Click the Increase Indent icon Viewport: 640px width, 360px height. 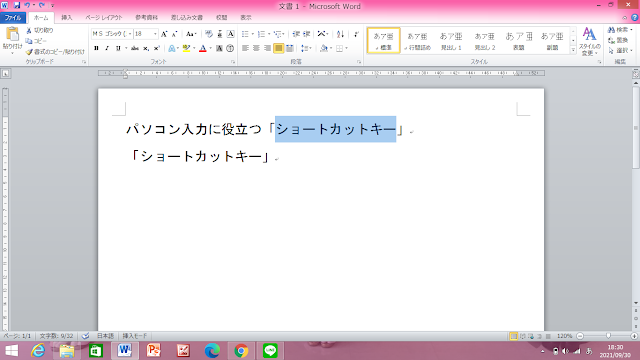(307, 34)
